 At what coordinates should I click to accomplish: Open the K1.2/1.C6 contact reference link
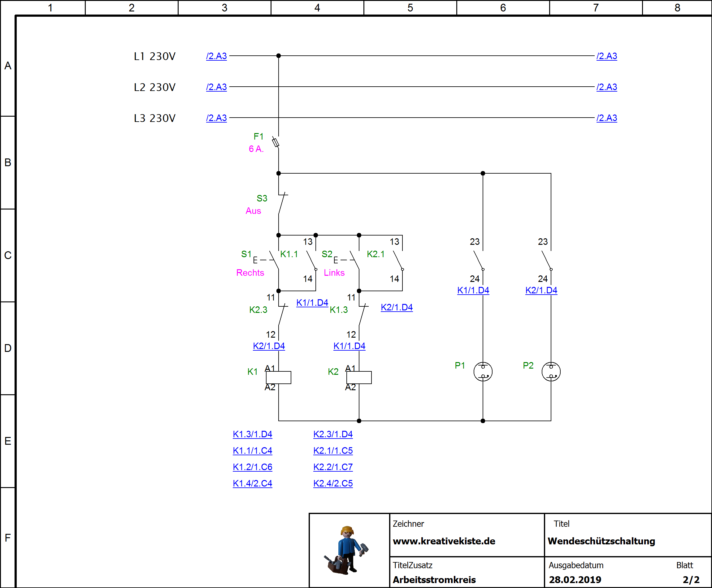click(x=252, y=467)
